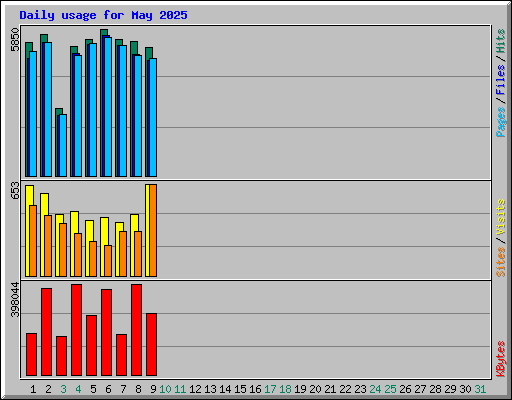The image size is (512, 400).
Task: Click day label 23 on the axis
Action: point(360,389)
